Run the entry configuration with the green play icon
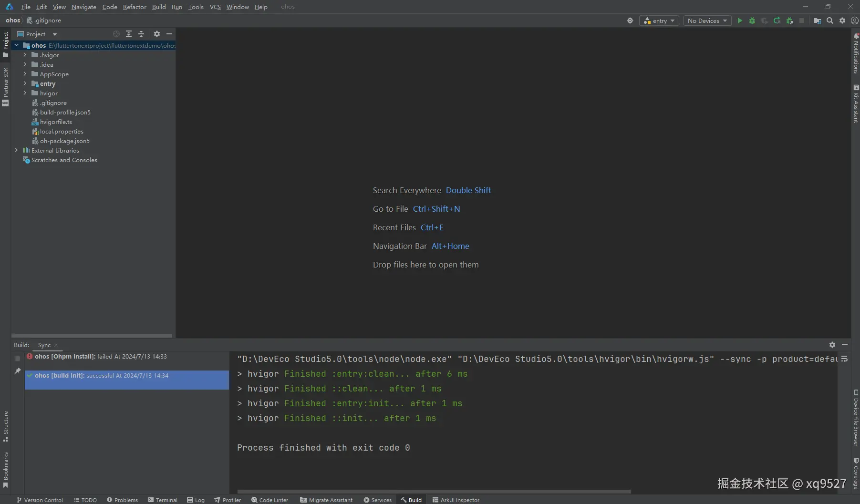Screen dimensions: 860x504 [x=740, y=21]
